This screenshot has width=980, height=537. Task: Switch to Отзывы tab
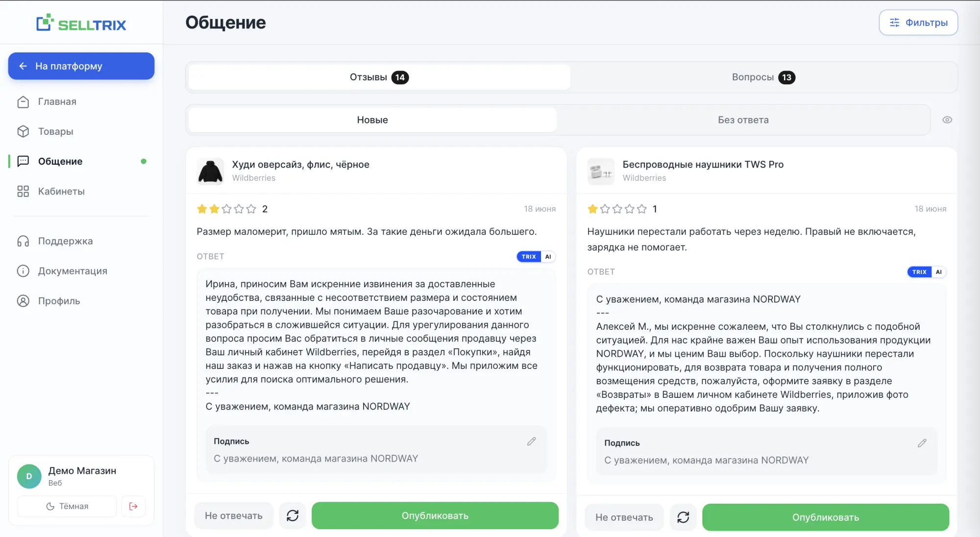pos(379,77)
